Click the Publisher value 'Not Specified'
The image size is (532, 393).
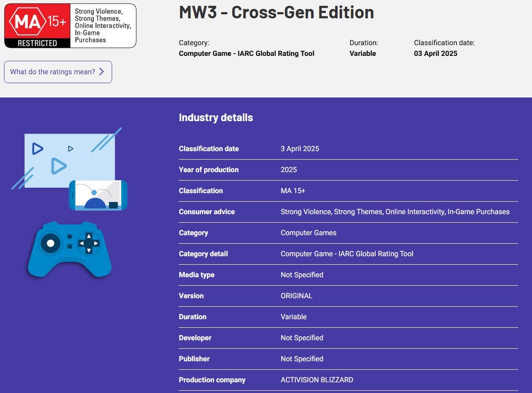pos(302,359)
